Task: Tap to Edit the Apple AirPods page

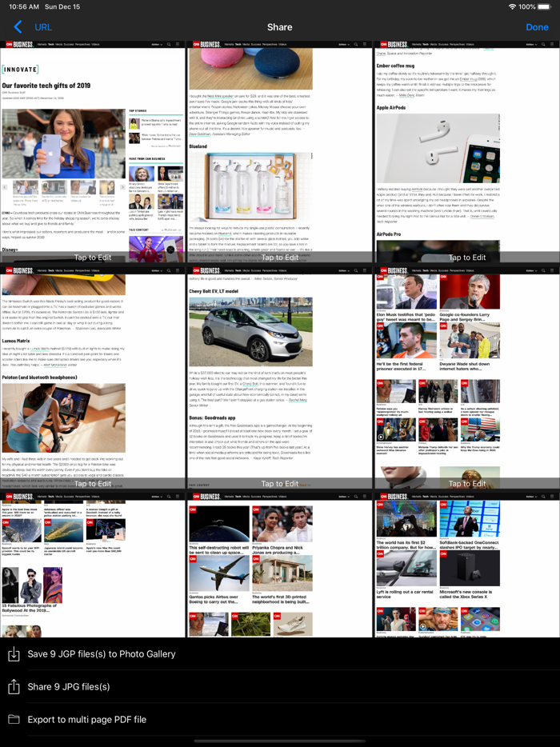Action: (x=467, y=258)
